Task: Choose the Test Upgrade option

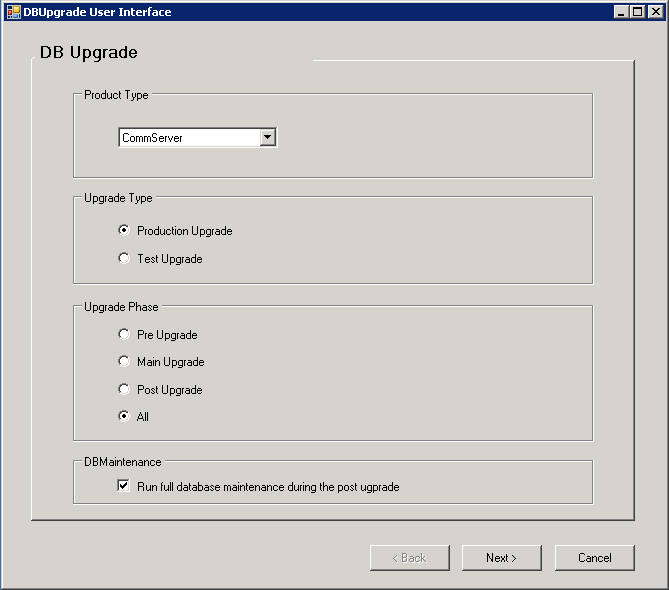Action: (x=124, y=258)
